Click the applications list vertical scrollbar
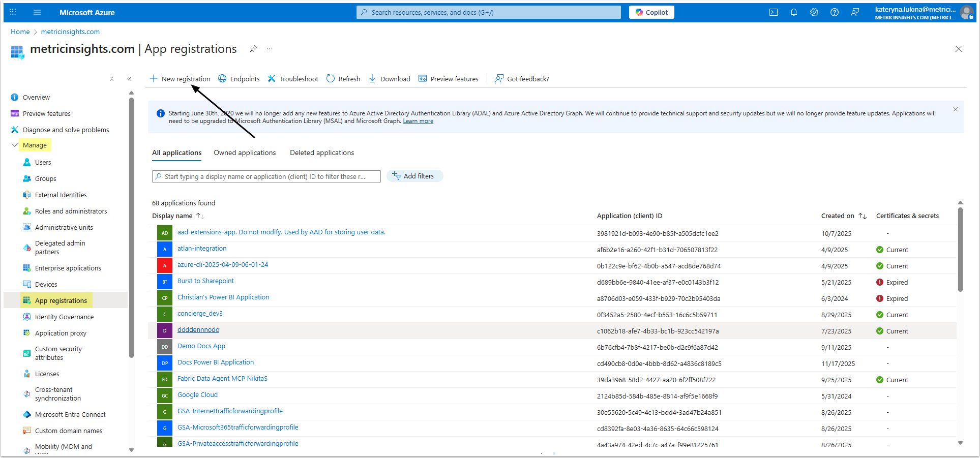Viewport: 980px width, 458px height. tap(960, 249)
